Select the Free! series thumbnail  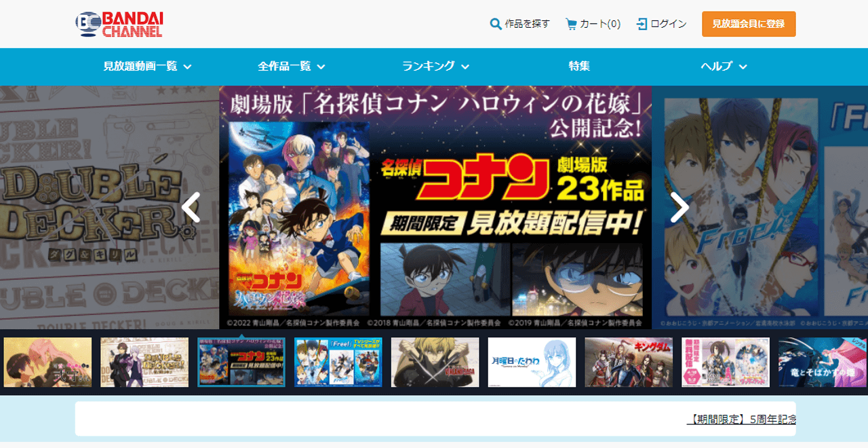pyautogui.click(x=338, y=362)
